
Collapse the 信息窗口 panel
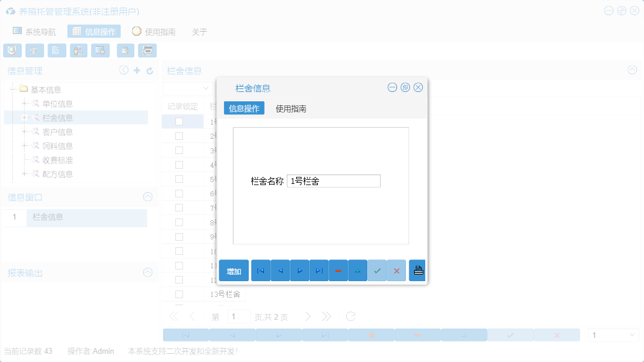tap(147, 197)
